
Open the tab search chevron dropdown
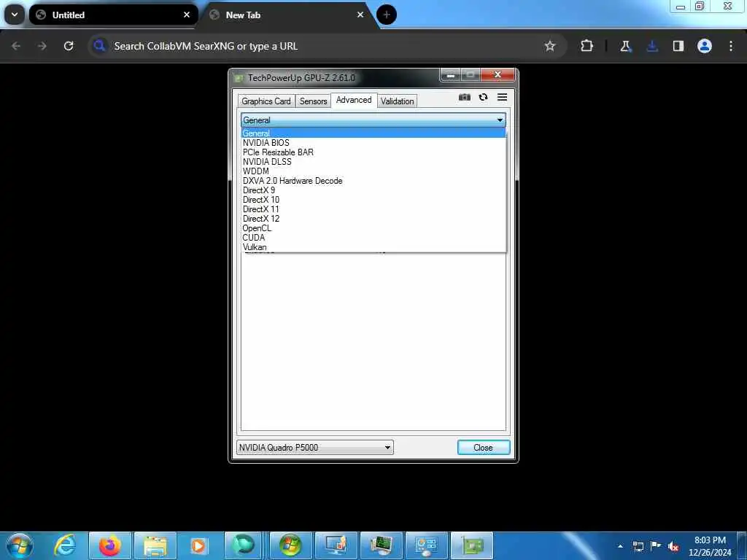point(15,15)
